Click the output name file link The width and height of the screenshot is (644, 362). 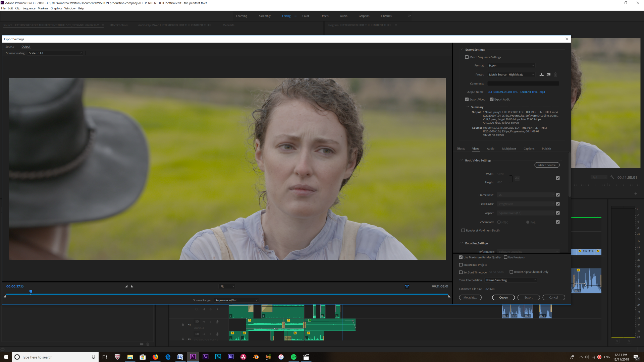(516, 92)
